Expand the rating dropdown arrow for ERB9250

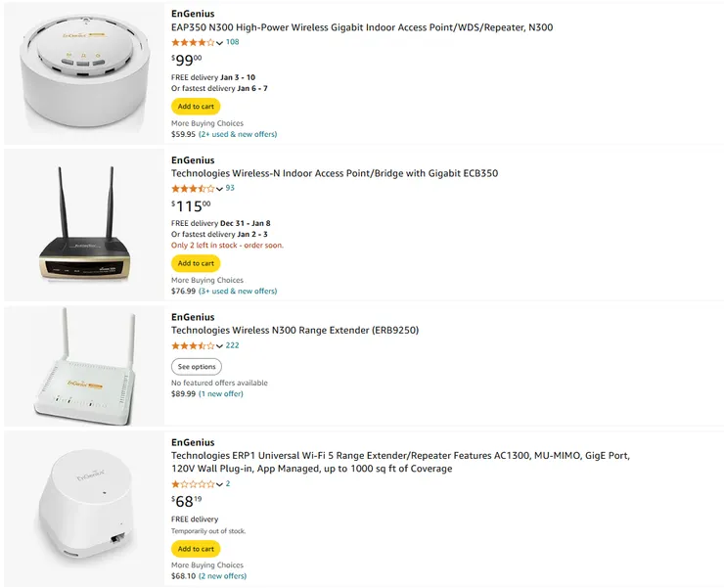[x=220, y=346]
